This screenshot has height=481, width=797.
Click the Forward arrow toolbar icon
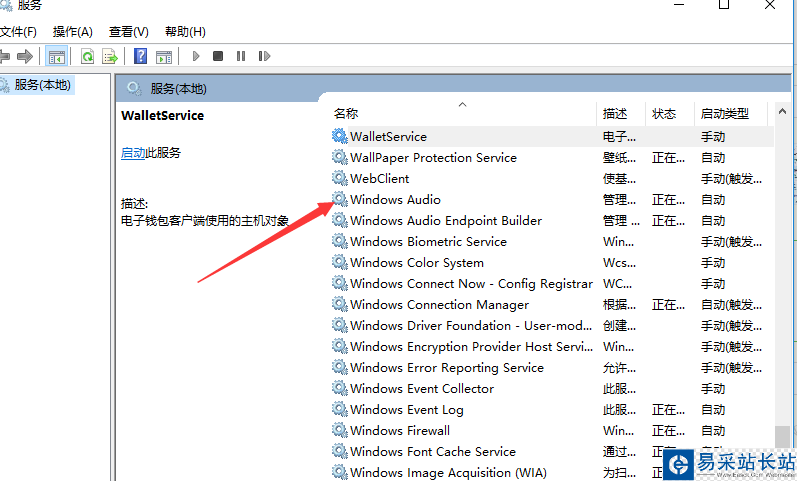pyautogui.click(x=25, y=56)
